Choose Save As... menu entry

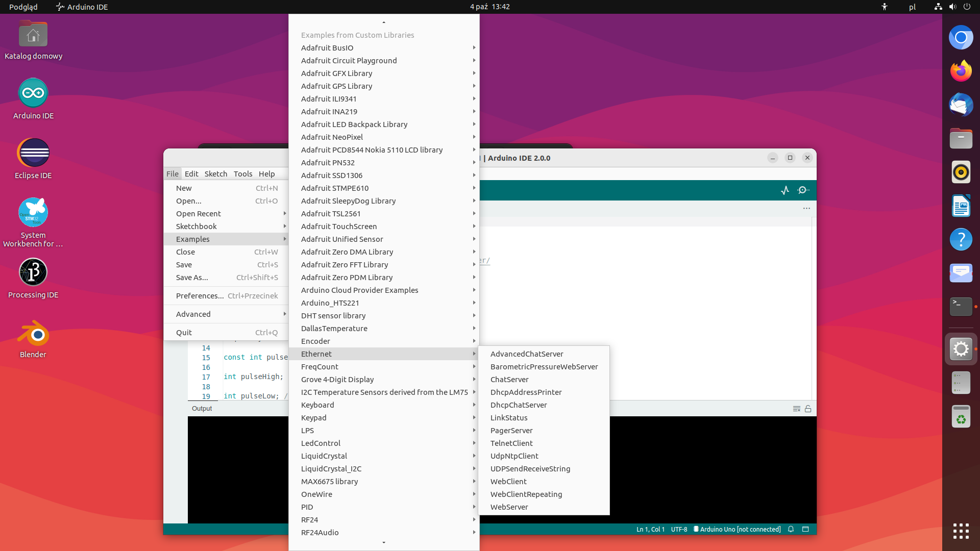226,278
